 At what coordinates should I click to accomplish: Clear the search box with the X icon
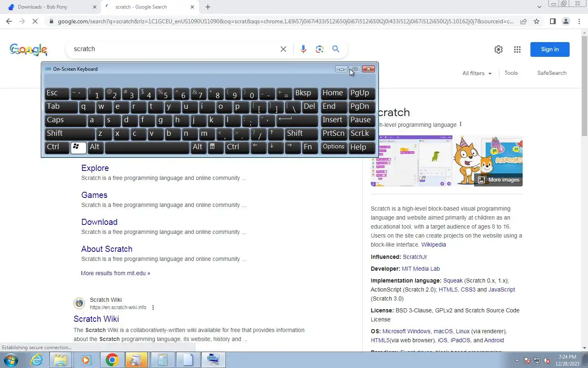click(283, 49)
